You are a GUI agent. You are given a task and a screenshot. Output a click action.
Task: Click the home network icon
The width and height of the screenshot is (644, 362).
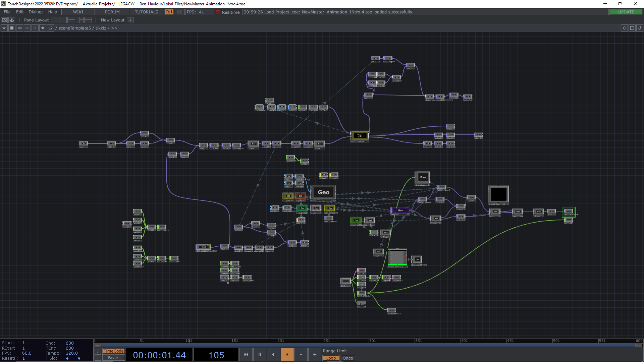tap(50, 28)
